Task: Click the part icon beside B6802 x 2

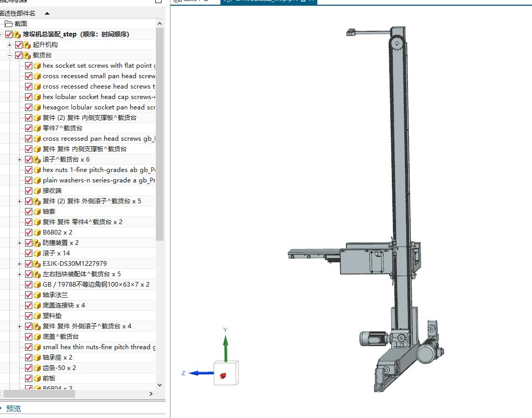Action: (x=37, y=232)
